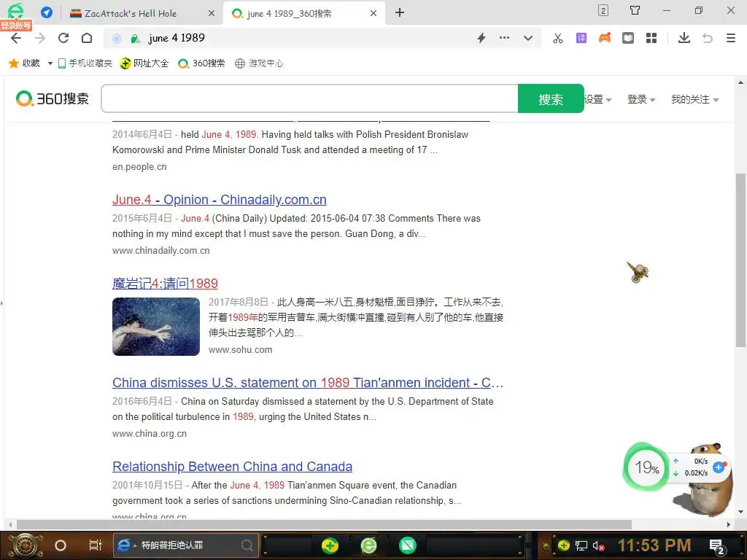Image resolution: width=747 pixels, height=560 pixels.
Task: Click the muted volume tray icon
Action: 598,545
